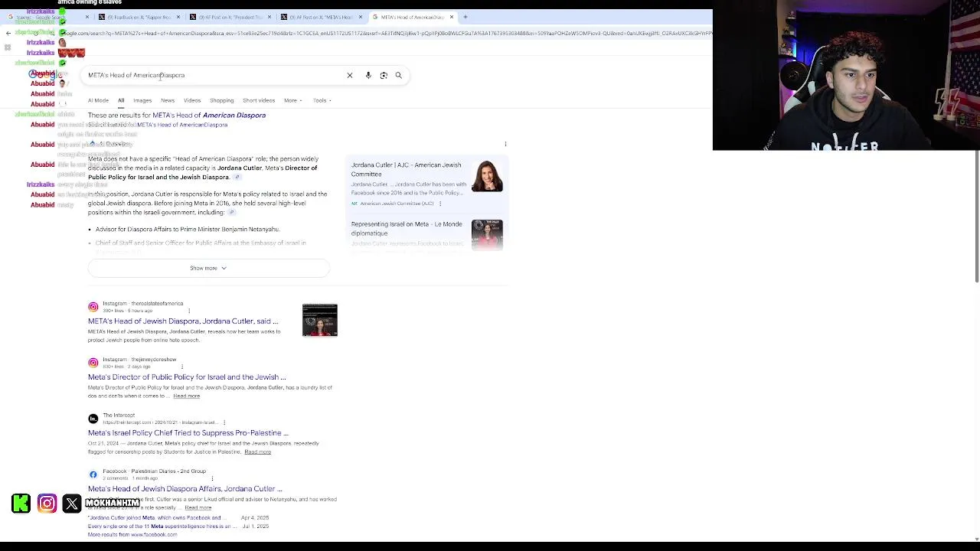Viewport: 980px width, 551px height.
Task: Open 'META's Head of Jewish Diaspora, Jordana Cutler, said' result
Action: point(183,321)
